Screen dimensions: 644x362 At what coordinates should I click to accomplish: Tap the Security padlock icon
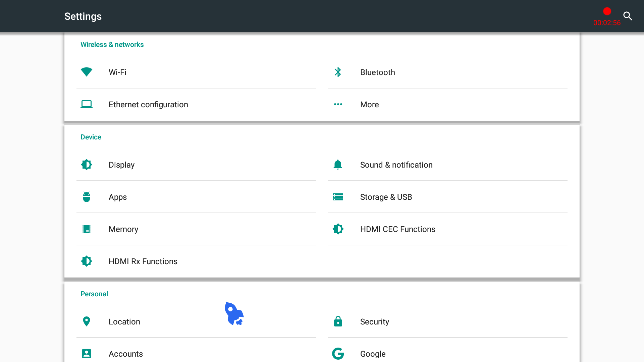pyautogui.click(x=338, y=321)
